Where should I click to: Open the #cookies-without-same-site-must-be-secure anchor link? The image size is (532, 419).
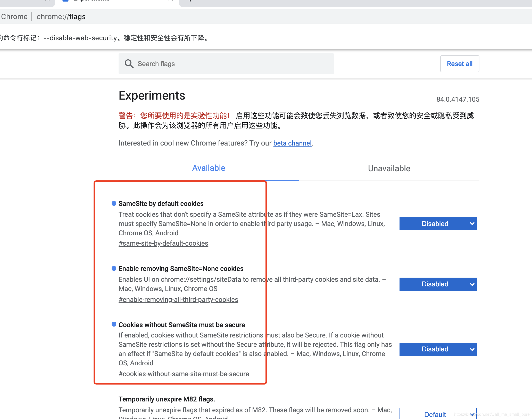tap(184, 374)
